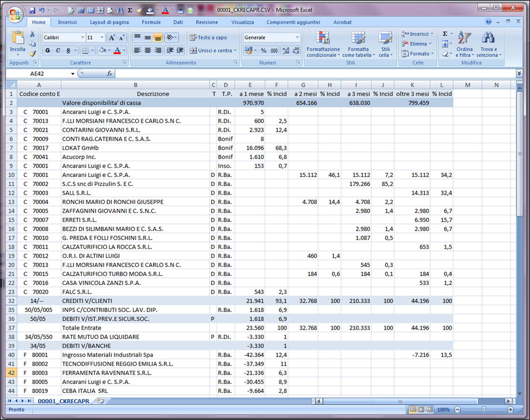
Task: Save the workbook via quick access toolbar
Action: (32, 10)
